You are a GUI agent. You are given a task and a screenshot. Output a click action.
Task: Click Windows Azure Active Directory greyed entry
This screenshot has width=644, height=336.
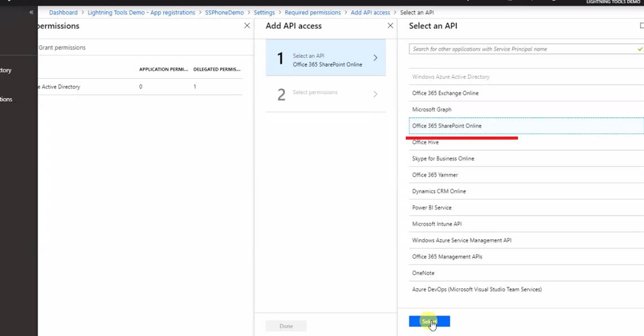pos(527,77)
